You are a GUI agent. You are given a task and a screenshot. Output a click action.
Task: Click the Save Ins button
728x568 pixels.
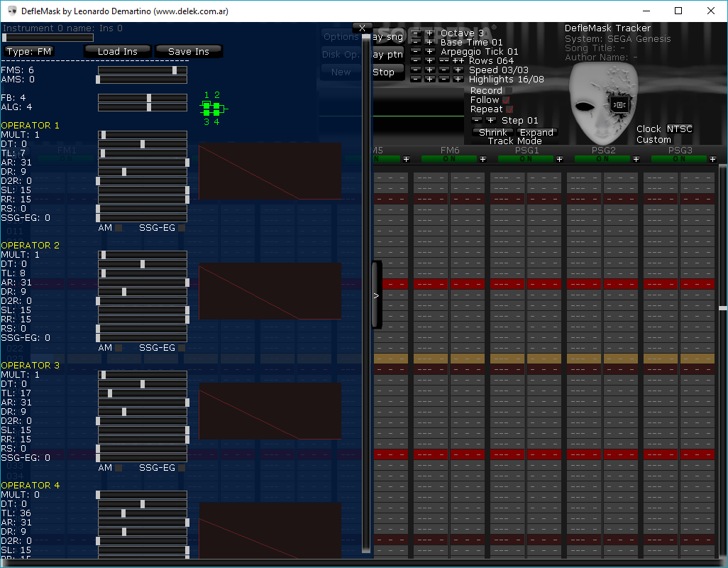(189, 52)
